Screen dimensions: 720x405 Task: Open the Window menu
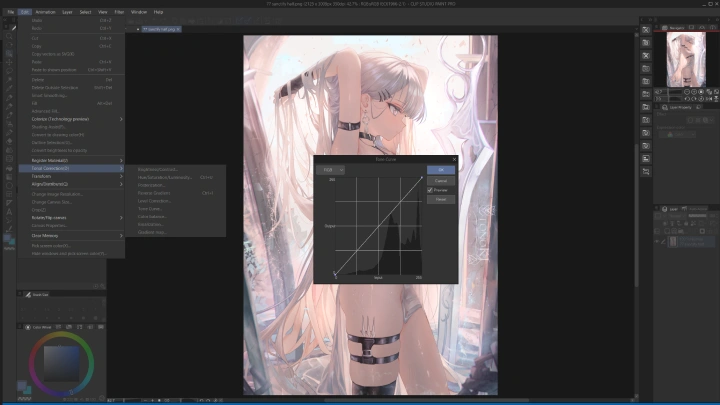[x=139, y=12]
